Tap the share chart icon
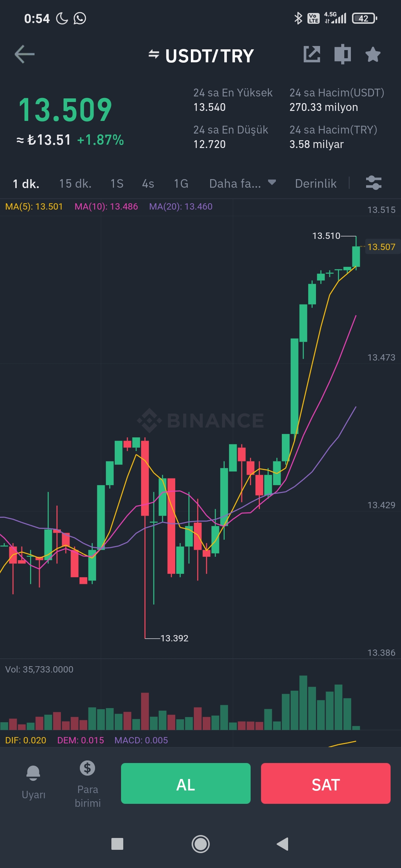401x868 pixels. 312,54
